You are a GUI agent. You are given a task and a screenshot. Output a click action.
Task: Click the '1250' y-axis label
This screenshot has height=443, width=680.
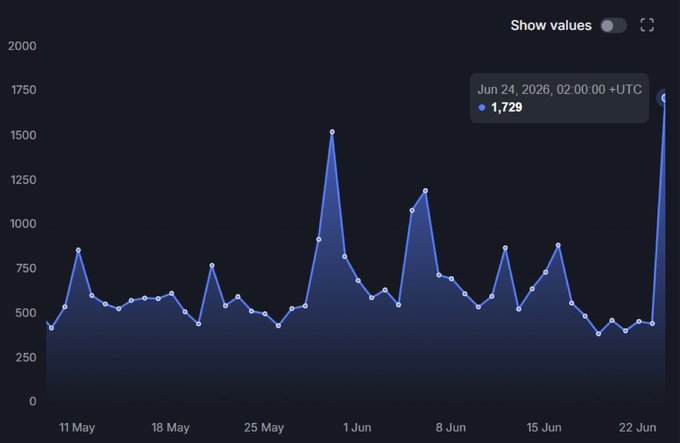(23, 179)
